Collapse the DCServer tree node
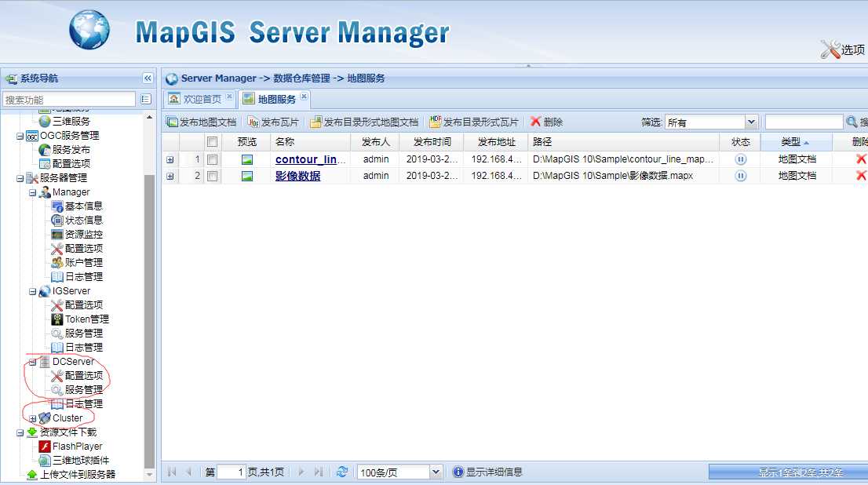868x485 pixels. tap(33, 362)
